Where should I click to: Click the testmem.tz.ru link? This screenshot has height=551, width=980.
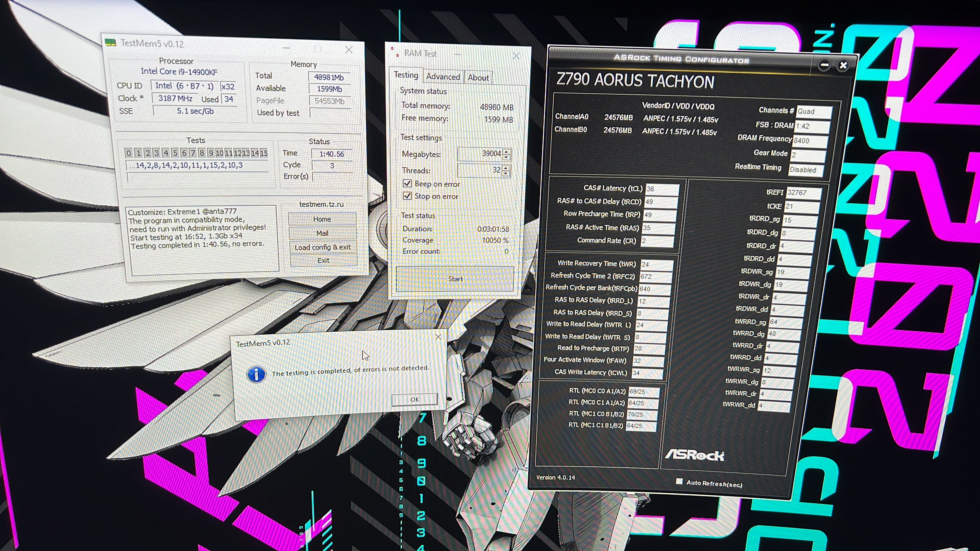(x=322, y=204)
